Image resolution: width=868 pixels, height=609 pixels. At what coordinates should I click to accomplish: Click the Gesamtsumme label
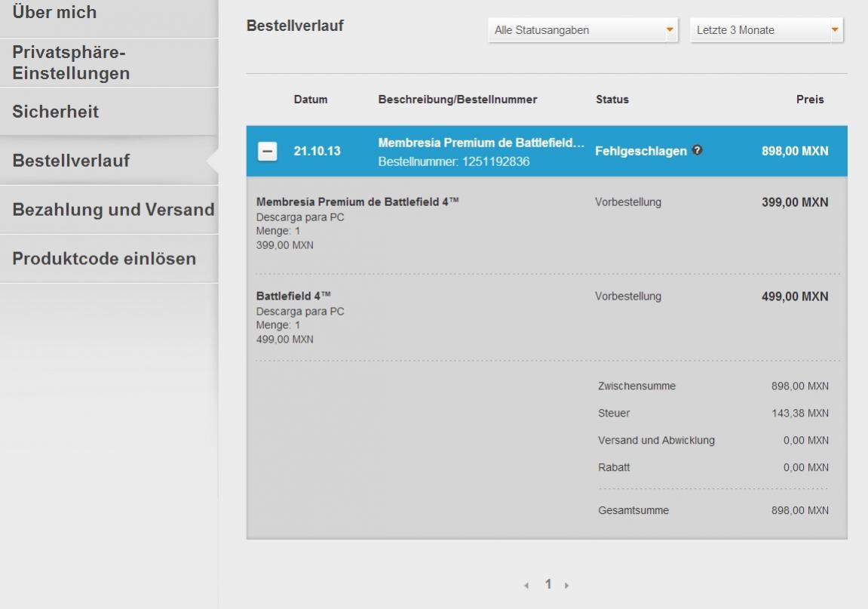[x=633, y=510]
